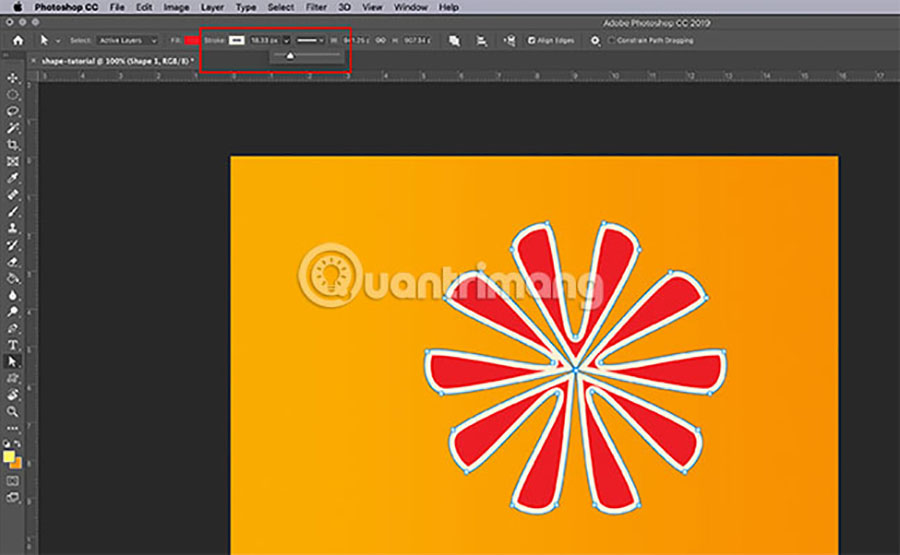Open the Filter menu
This screenshot has width=900, height=555.
click(x=316, y=7)
